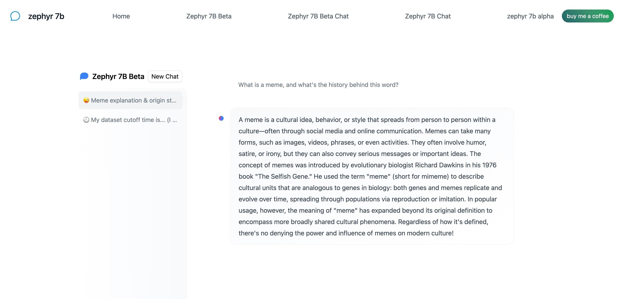Image resolution: width=644 pixels, height=299 pixels.
Task: Click the clock emoji on dataset cutoff chat
Action: [86, 120]
